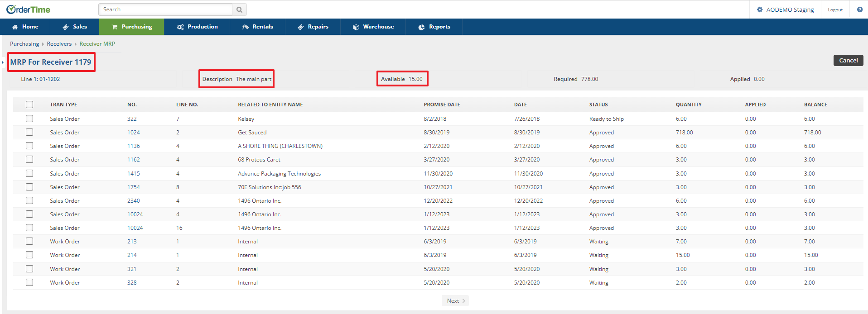Click the gear icon beside AODEMO Staging
This screenshot has height=314, width=868.
tap(760, 10)
